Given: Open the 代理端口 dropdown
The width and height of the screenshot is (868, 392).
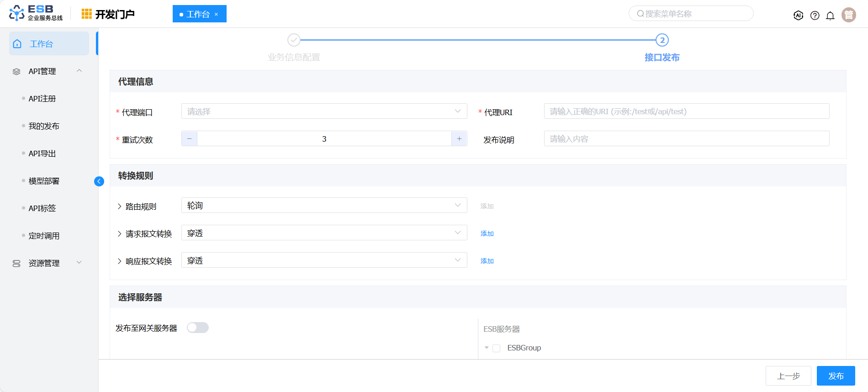Looking at the screenshot, I should click(x=324, y=111).
